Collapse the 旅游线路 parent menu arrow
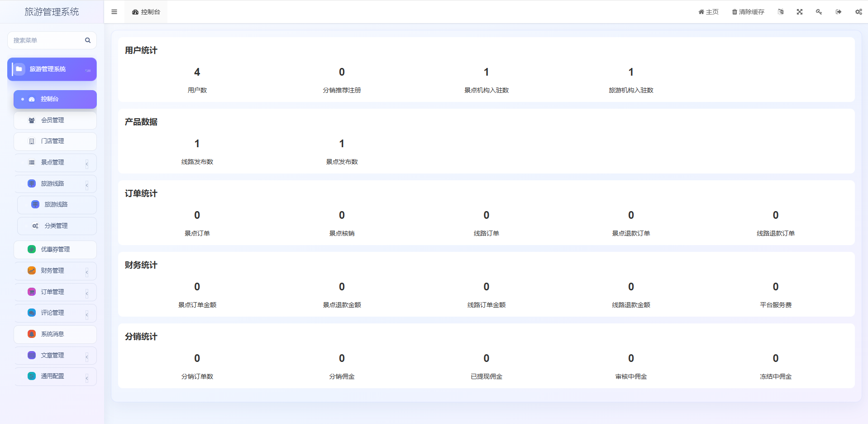The height and width of the screenshot is (424, 868). 87,184
